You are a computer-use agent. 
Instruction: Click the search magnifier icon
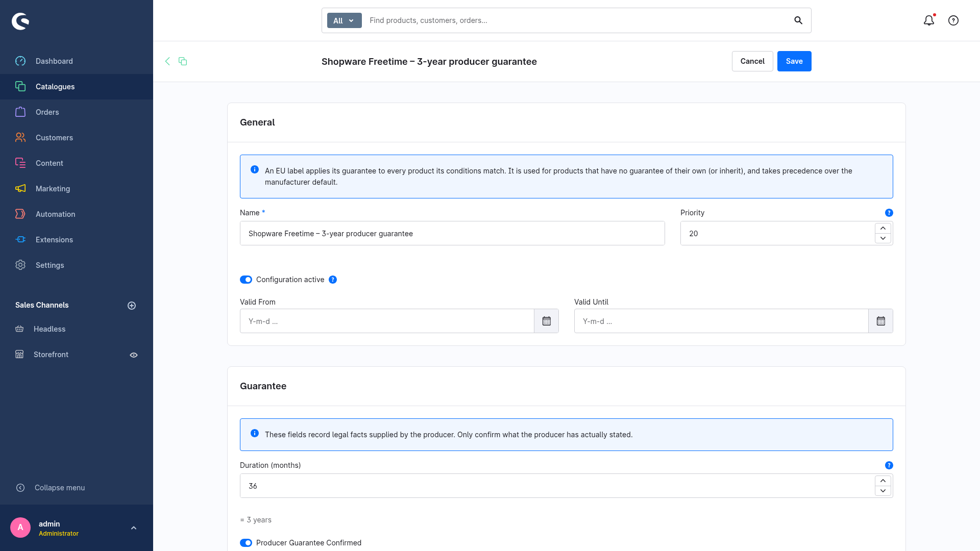[x=798, y=20]
